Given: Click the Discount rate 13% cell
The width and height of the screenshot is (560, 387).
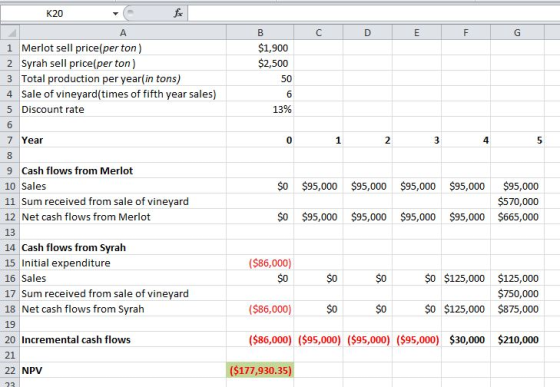Looking at the screenshot, I should click(260, 109).
